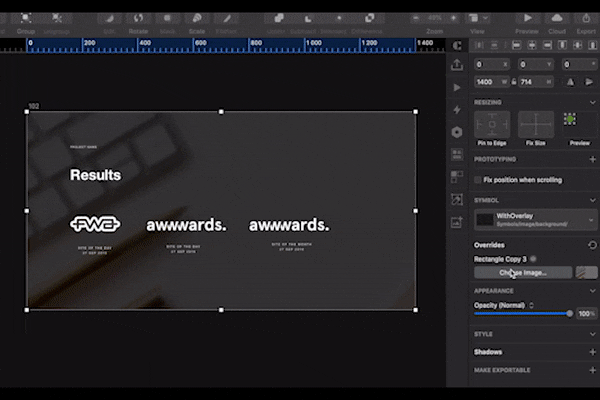Click the width field showing 1400

tap(491, 82)
